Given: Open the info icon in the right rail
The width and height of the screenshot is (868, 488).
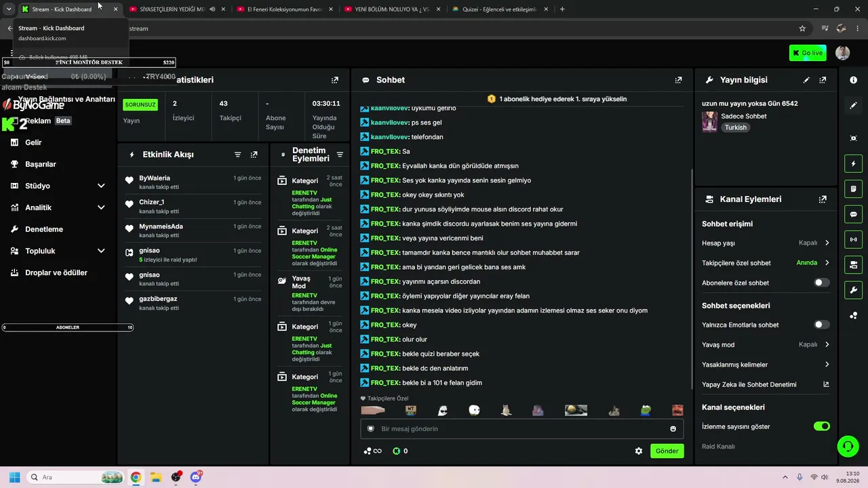Looking at the screenshot, I should pos(853,80).
